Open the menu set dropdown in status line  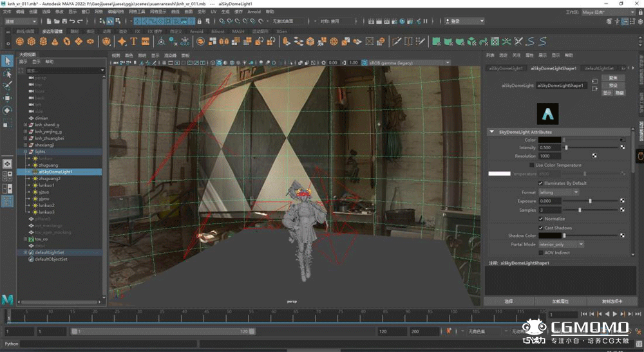[x=20, y=21]
